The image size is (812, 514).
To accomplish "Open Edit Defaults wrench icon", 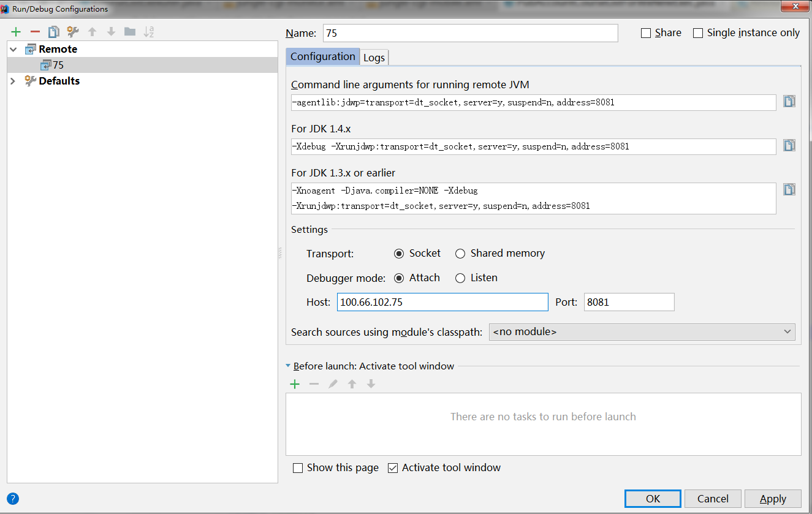I will point(73,32).
